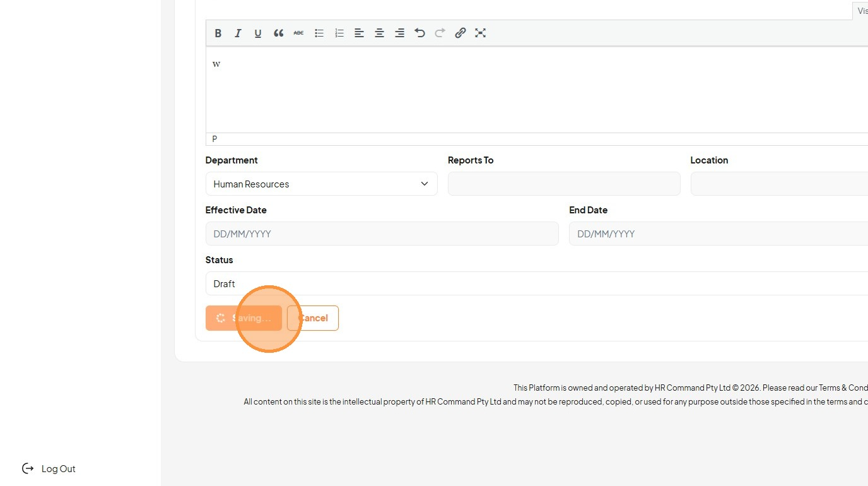Insert a link in the editor
Viewport: 868px width, 486px height.
[x=460, y=33]
